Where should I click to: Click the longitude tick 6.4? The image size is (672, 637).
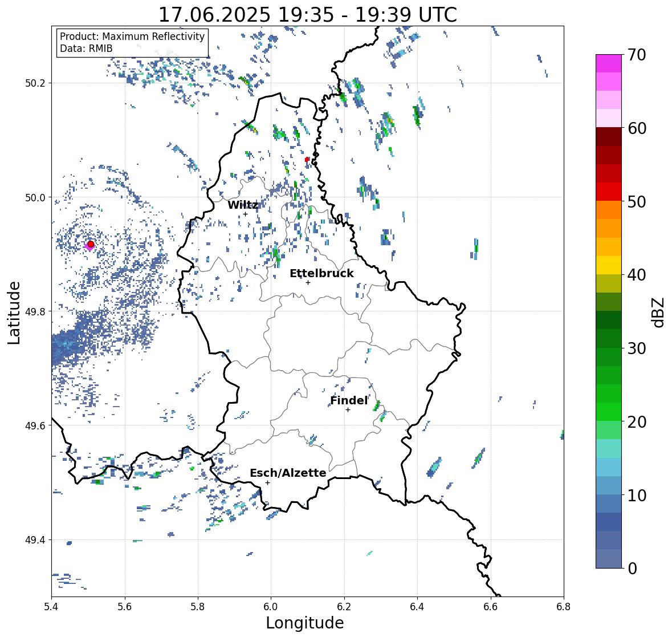(417, 607)
